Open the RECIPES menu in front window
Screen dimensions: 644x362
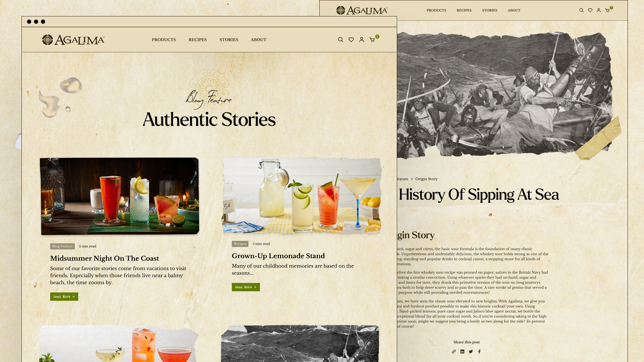coord(198,40)
